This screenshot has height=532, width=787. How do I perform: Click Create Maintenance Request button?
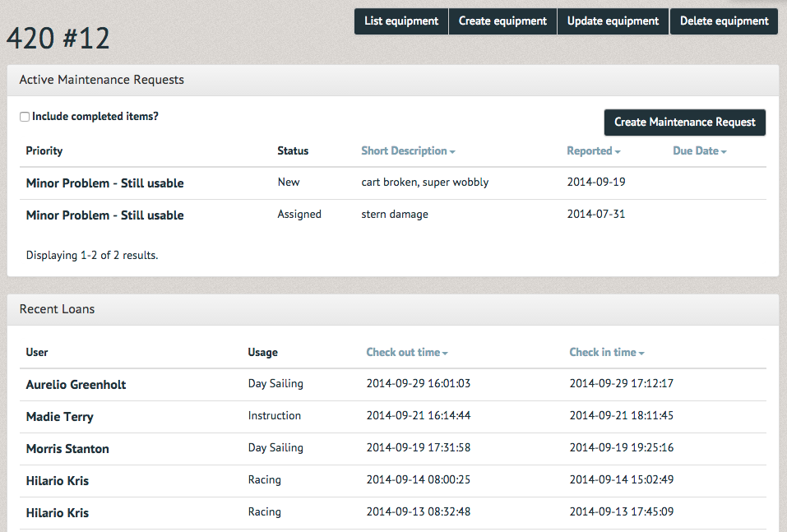[x=684, y=123]
